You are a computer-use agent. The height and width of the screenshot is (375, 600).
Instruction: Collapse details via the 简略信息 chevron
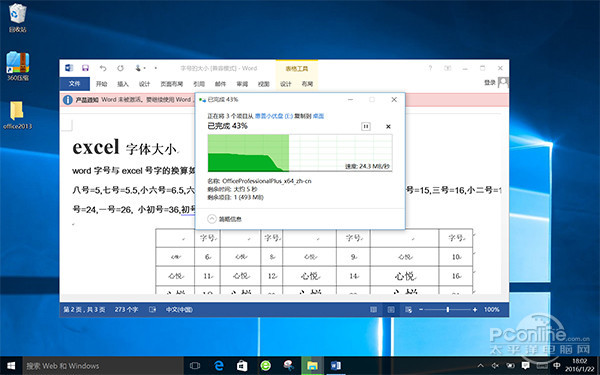click(x=212, y=219)
